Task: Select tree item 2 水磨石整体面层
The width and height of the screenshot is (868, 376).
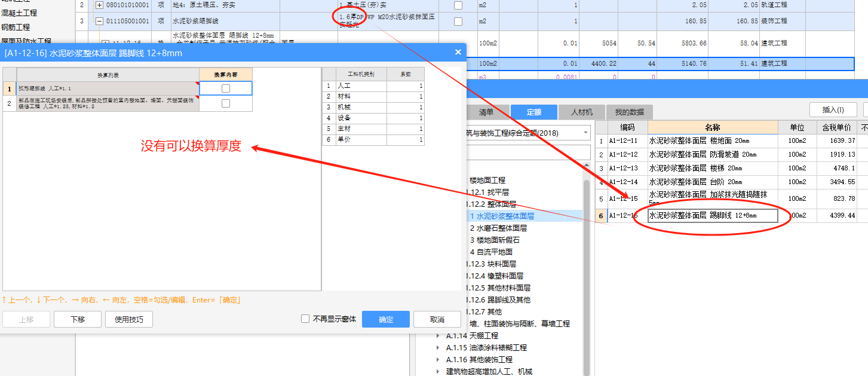Action: (499, 228)
